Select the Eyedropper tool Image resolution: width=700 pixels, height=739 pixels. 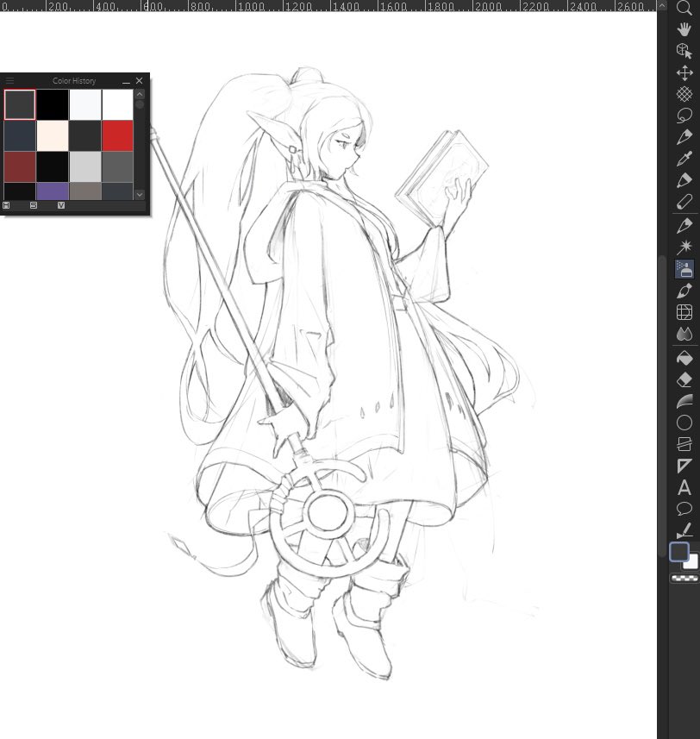point(684,159)
